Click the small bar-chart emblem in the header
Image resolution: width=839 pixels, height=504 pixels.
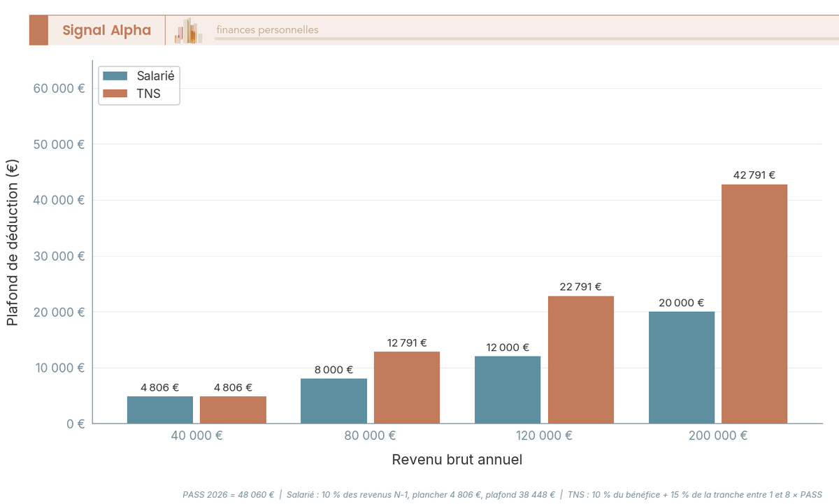(x=187, y=30)
